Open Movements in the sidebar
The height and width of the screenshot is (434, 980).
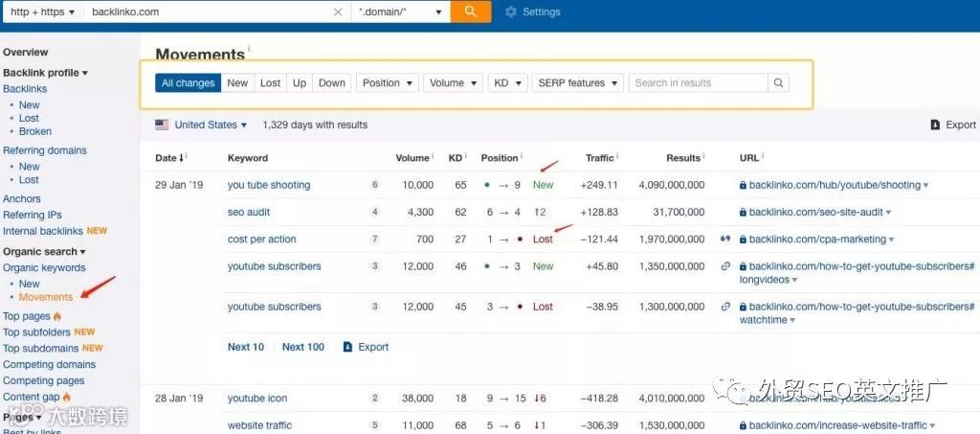46,297
